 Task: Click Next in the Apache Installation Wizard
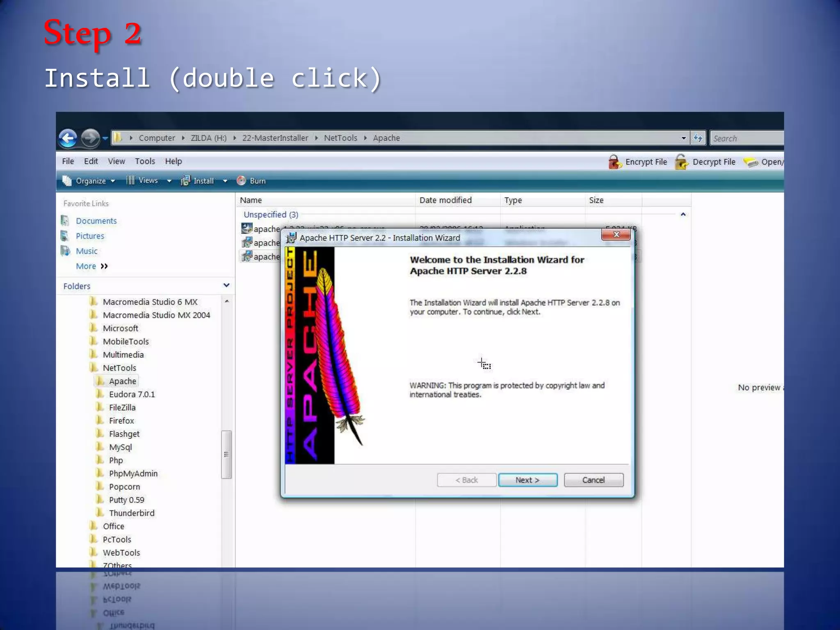click(x=527, y=480)
